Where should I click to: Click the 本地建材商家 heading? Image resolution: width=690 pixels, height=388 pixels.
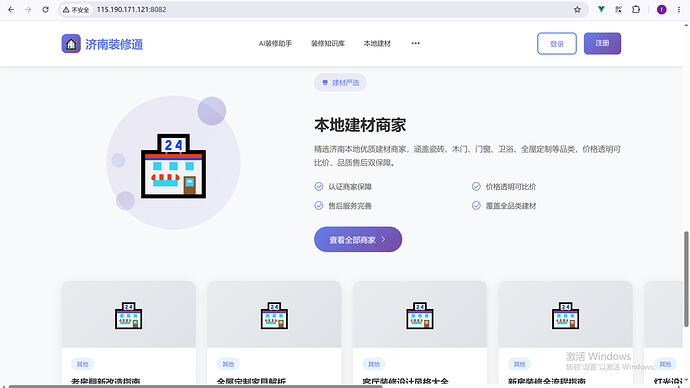coord(360,125)
